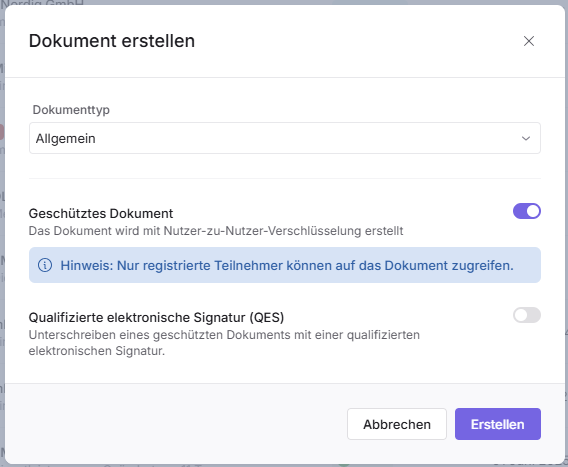Disable the Geschütztes Dokument switch

click(x=527, y=211)
